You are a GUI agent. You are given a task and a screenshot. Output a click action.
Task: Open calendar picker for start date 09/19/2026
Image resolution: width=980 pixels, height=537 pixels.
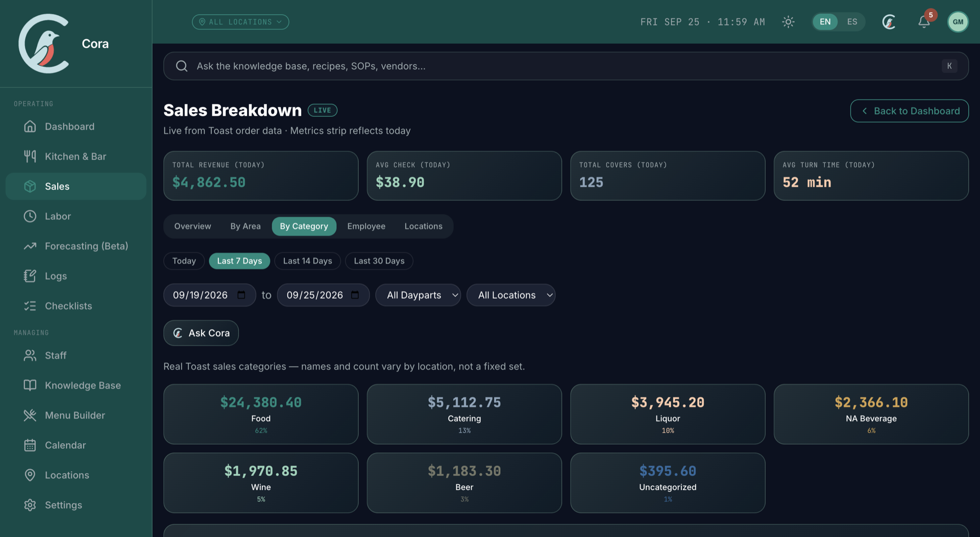tap(241, 295)
